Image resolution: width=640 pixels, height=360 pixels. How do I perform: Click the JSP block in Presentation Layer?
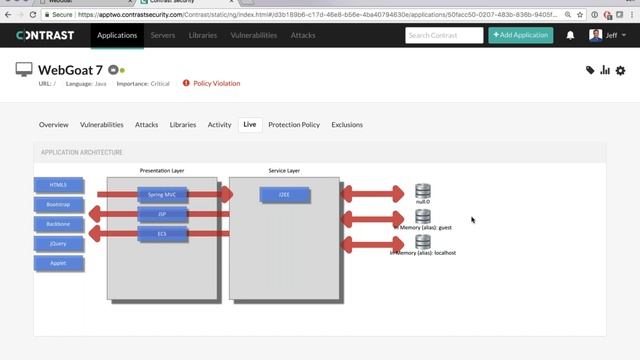[162, 214]
